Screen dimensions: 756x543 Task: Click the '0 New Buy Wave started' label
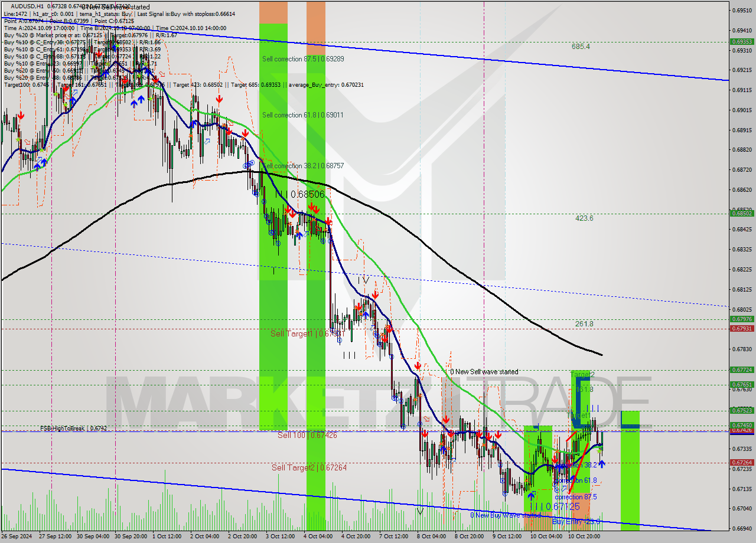click(x=505, y=515)
